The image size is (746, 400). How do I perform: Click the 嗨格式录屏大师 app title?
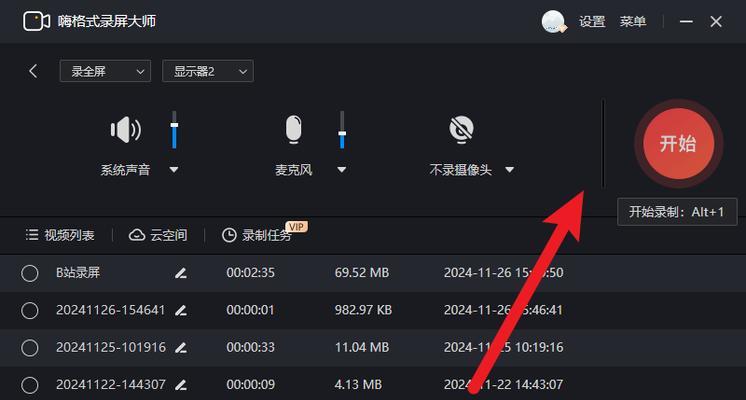(107, 21)
